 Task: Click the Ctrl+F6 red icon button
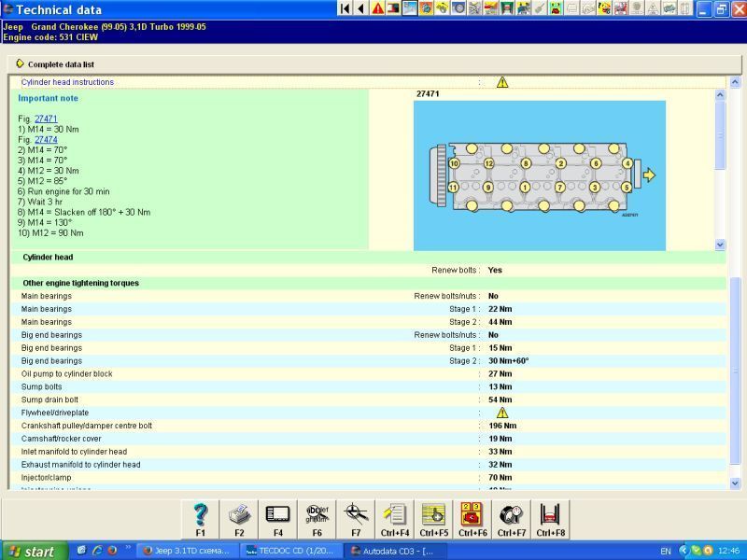[x=472, y=519]
